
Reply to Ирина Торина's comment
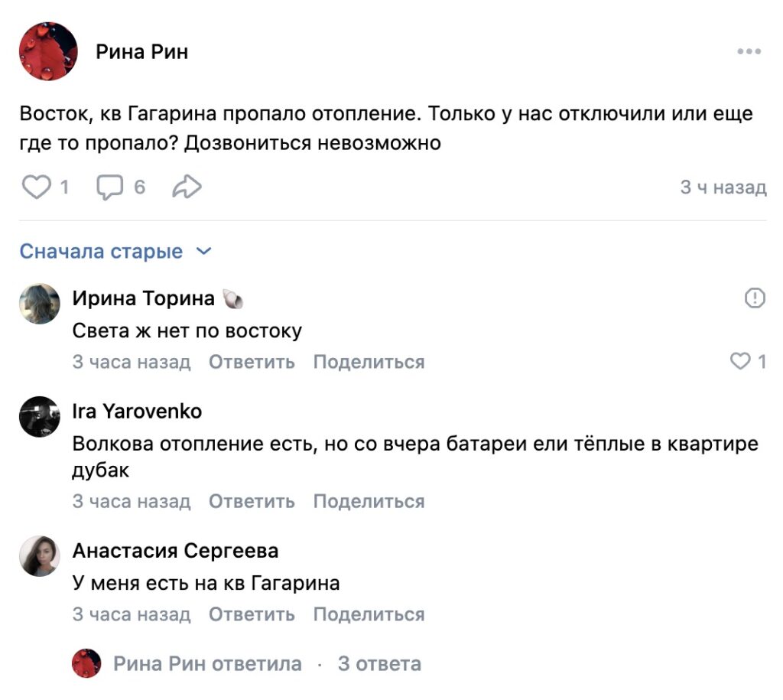(x=251, y=361)
